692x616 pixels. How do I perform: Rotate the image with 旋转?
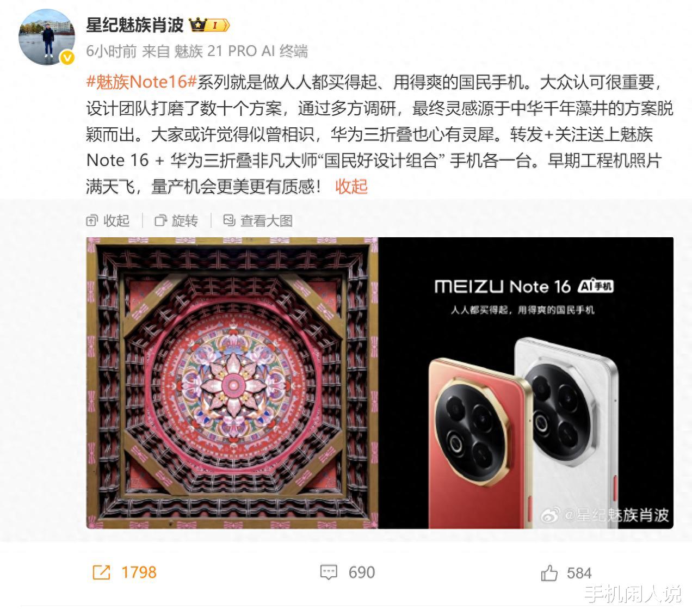184,221
